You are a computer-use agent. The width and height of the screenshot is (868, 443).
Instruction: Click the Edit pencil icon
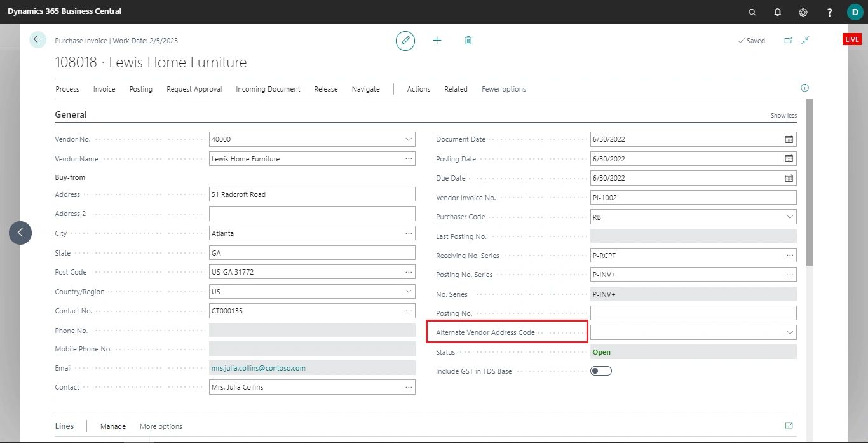tap(405, 40)
